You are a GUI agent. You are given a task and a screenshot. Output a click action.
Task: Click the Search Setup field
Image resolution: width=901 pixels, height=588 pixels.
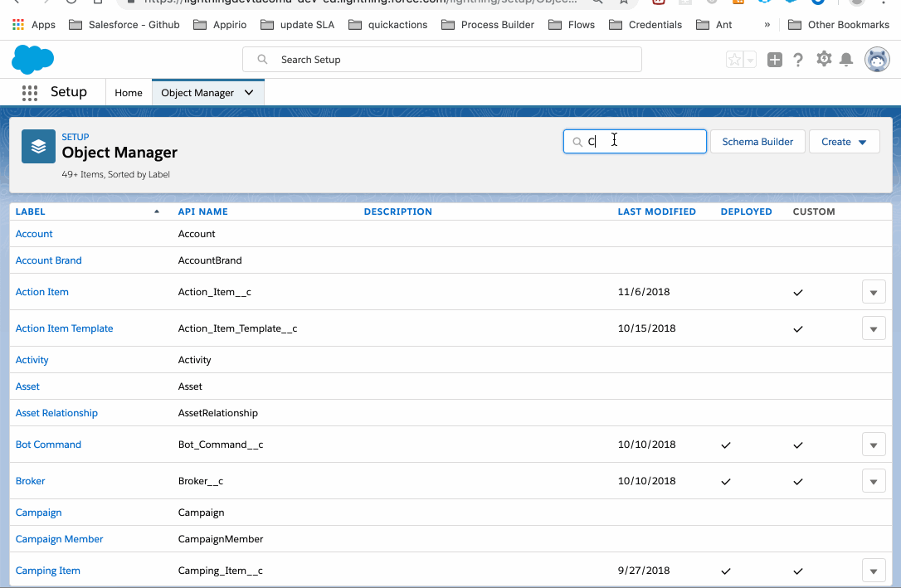442,60
